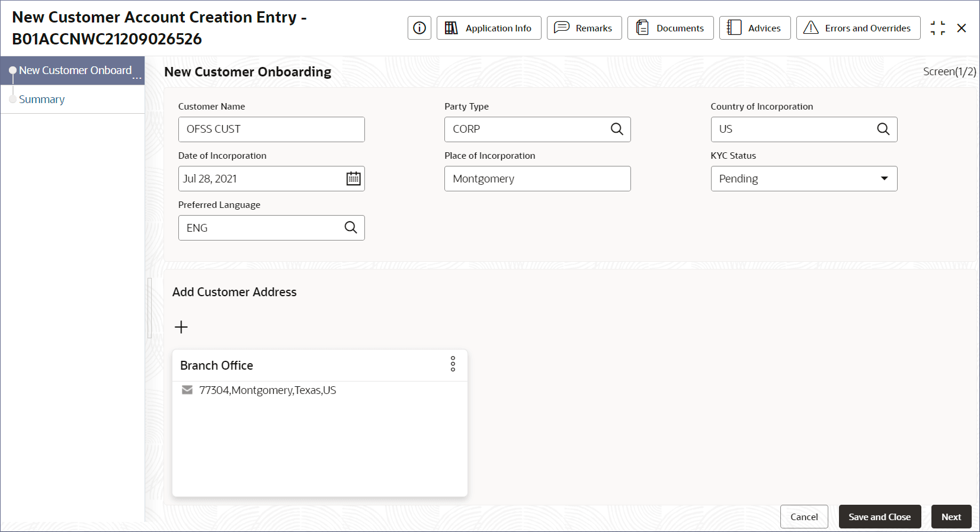The image size is (980, 532).
Task: Open Preferred Language search lookup
Action: click(x=351, y=227)
